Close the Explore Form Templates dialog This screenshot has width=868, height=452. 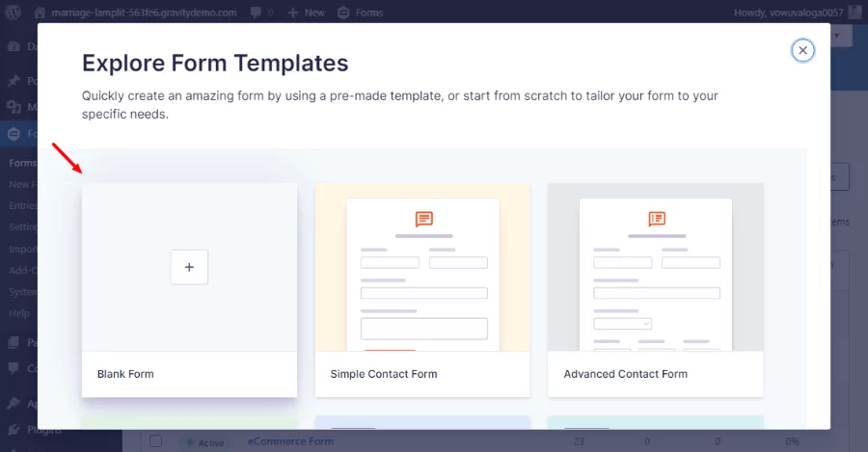click(x=802, y=50)
